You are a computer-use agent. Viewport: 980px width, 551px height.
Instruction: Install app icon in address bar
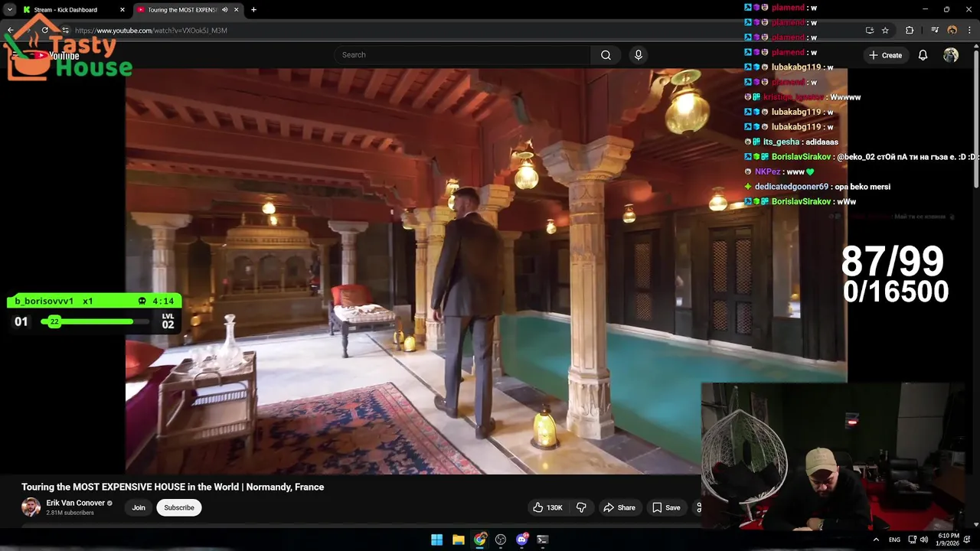(870, 31)
